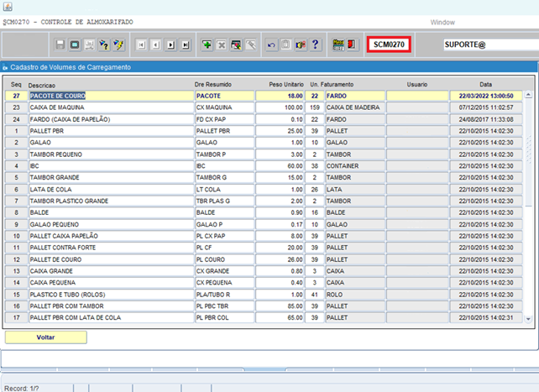539x392 pixels.
Task: Click the blue undo arrow icon
Action: [271, 44]
